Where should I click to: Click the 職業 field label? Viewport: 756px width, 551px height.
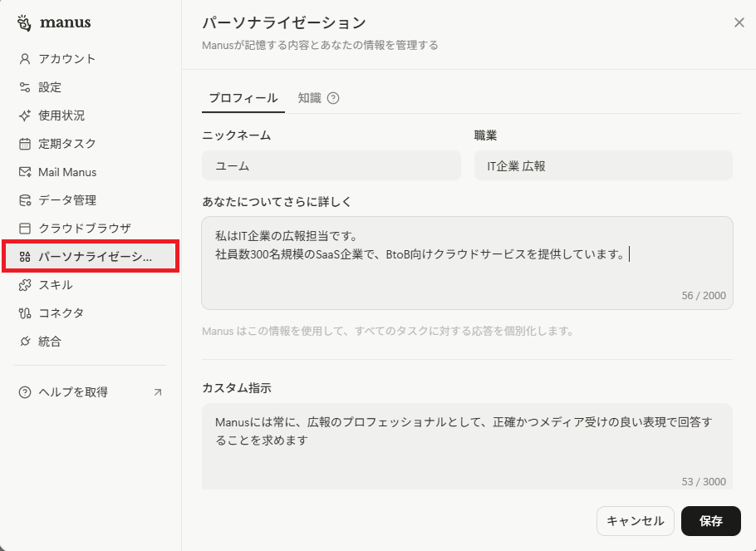(485, 135)
